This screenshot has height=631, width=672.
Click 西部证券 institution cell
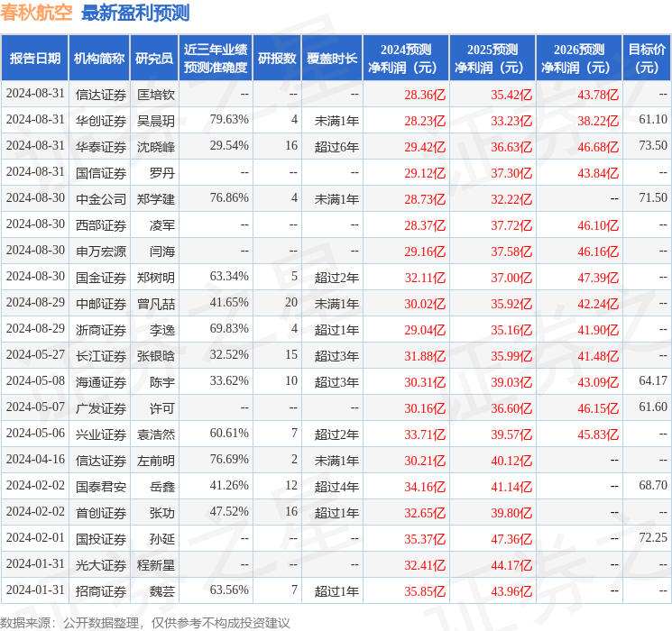click(101, 225)
